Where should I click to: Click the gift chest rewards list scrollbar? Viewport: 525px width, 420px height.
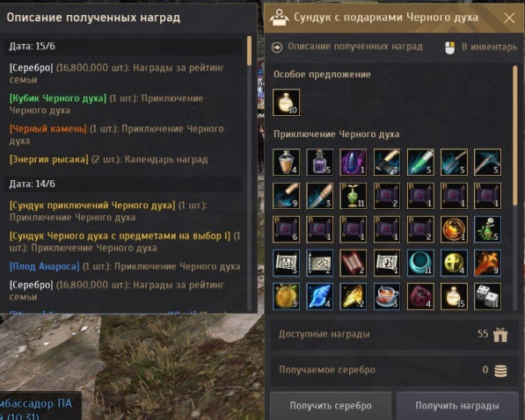pyautogui.click(x=515, y=135)
